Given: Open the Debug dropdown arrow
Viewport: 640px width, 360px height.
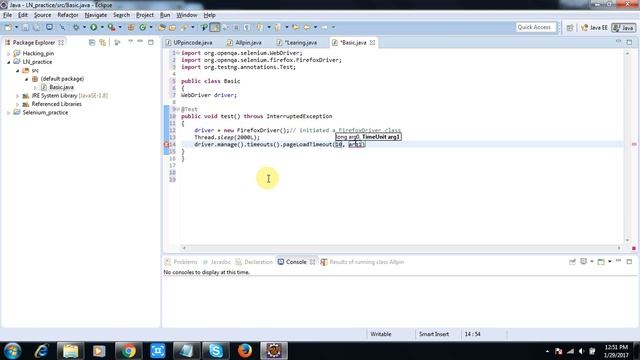Looking at the screenshot, I should tap(84, 27).
